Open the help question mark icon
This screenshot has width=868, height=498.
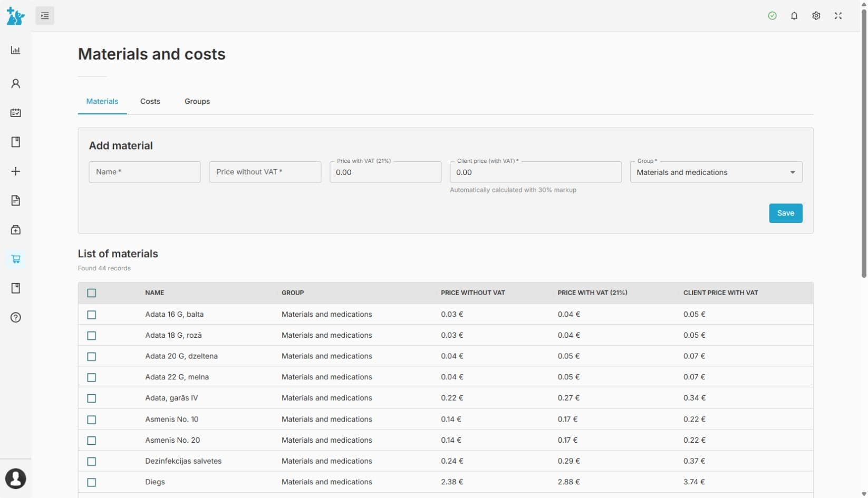pyautogui.click(x=16, y=317)
